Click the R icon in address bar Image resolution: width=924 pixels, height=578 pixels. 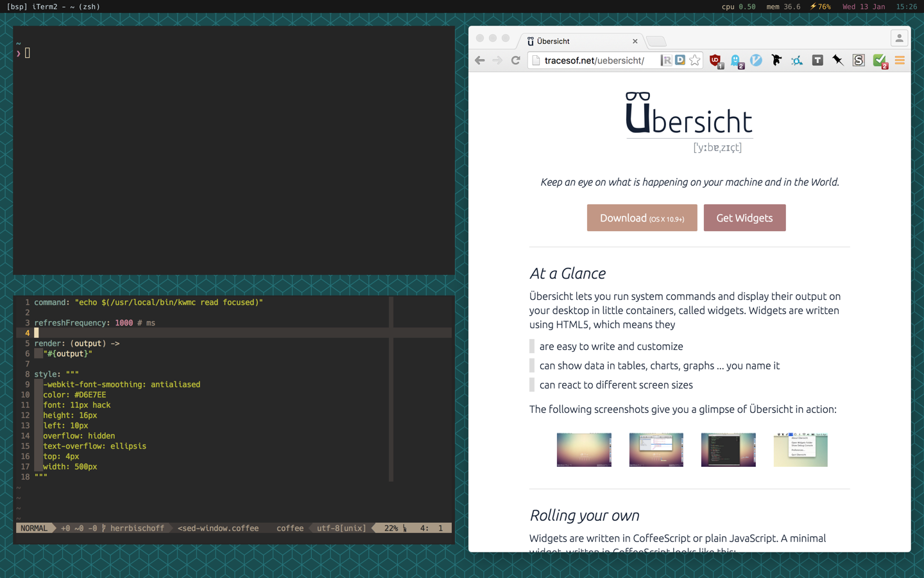pyautogui.click(x=666, y=60)
